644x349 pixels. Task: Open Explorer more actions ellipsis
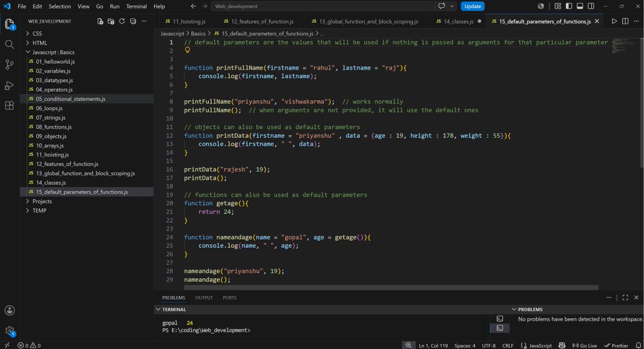tap(145, 21)
